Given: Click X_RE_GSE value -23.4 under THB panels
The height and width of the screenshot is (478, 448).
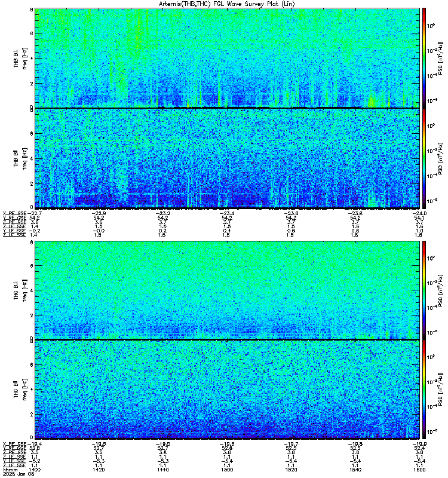Looking at the screenshot, I should click(x=227, y=213).
